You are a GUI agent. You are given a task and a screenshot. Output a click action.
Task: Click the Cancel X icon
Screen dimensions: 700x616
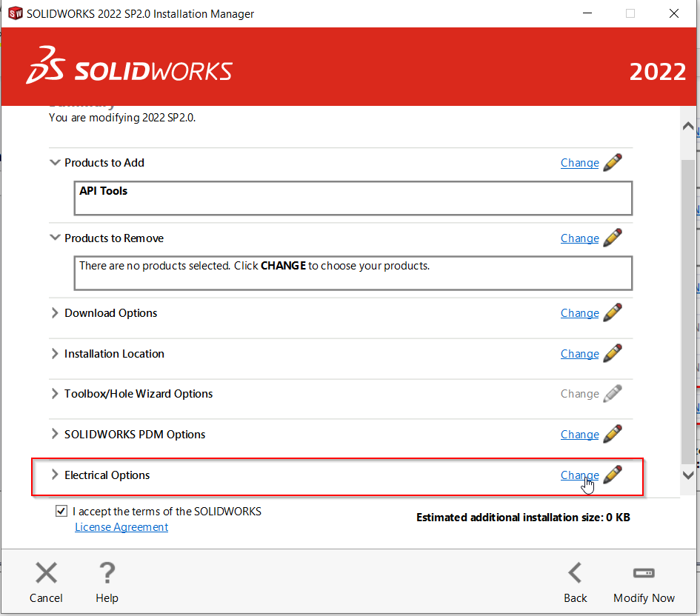click(46, 573)
